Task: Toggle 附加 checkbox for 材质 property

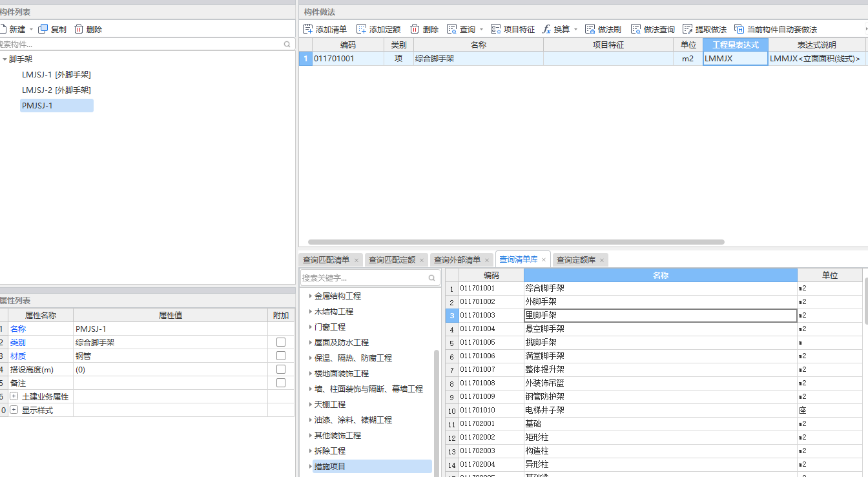Action: 281,356
